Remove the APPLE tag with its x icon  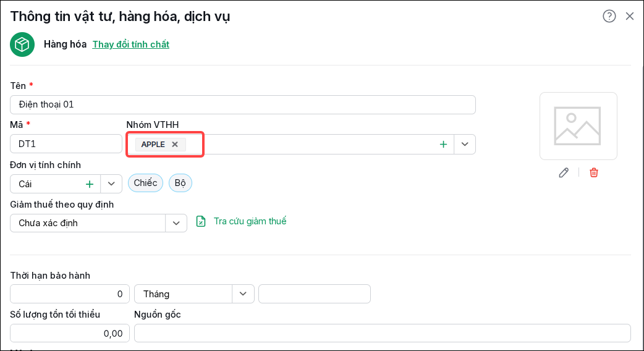point(175,144)
